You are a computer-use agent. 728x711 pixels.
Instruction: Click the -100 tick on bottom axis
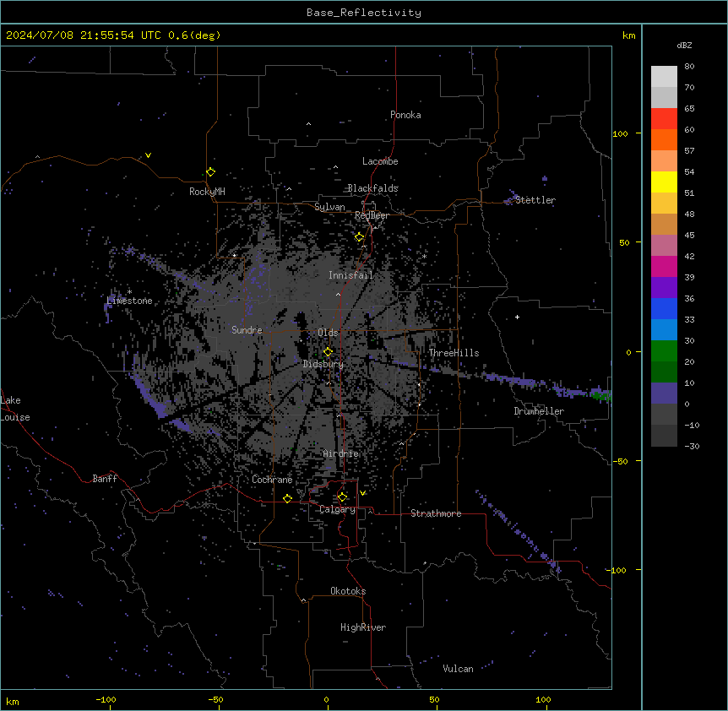pos(106,700)
